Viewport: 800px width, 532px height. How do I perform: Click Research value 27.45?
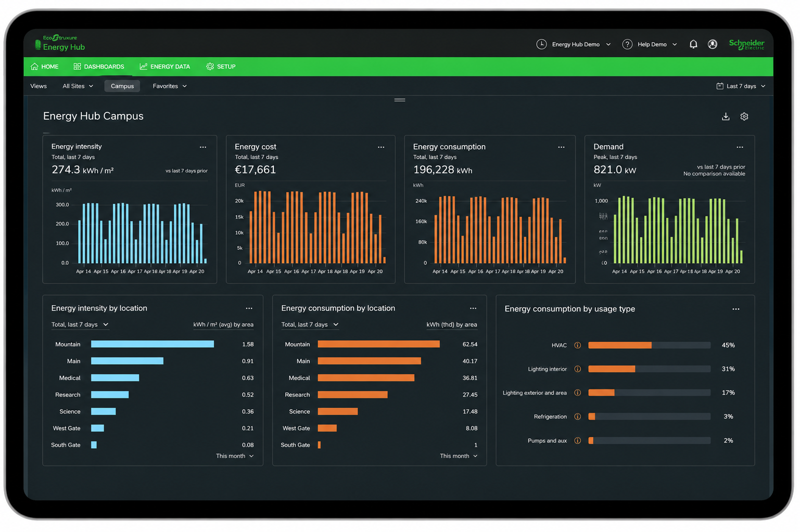click(x=470, y=395)
